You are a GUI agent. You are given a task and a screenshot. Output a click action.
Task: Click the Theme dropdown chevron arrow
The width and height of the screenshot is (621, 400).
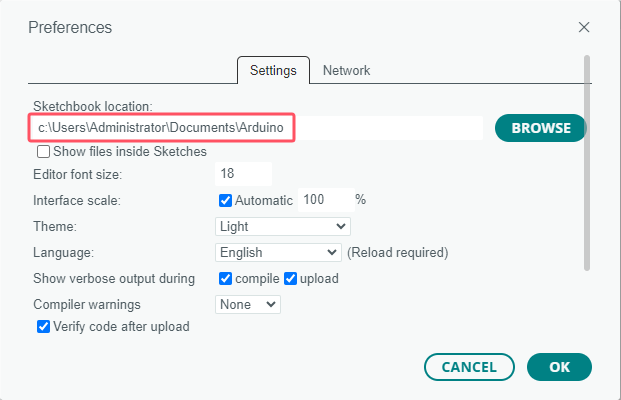(x=341, y=227)
